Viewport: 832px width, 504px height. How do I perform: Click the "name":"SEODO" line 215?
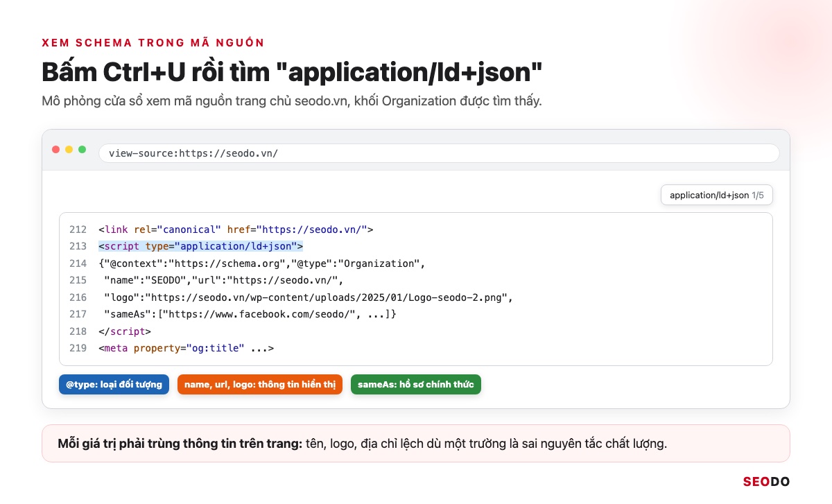[x=223, y=280]
